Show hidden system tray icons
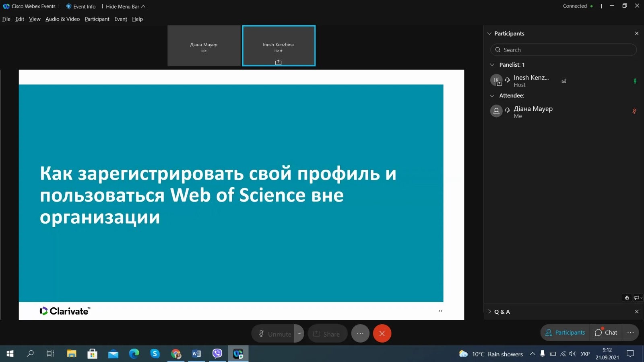Viewport: 644px width, 362px height. (x=533, y=354)
